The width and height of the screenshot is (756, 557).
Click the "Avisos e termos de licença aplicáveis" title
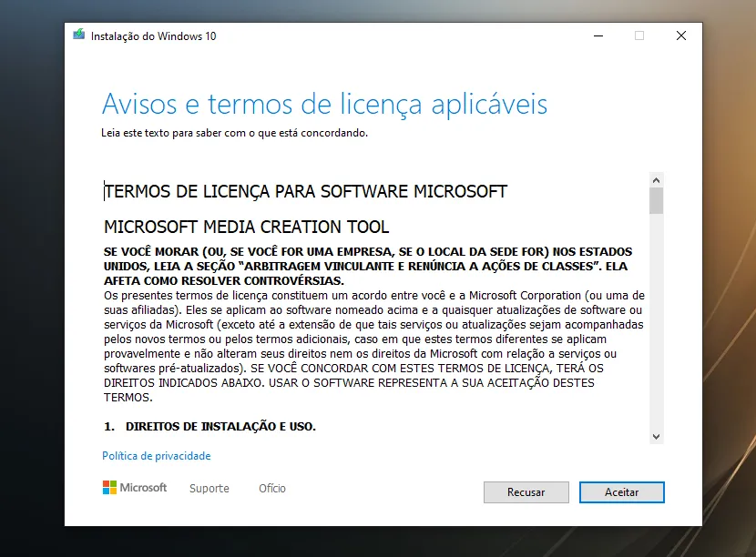[x=324, y=104]
